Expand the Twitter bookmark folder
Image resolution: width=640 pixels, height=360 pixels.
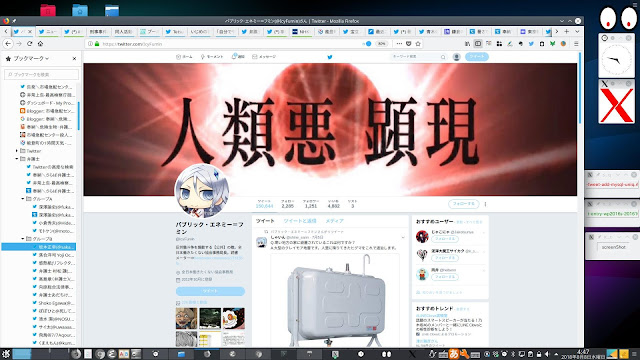pyautogui.click(x=17, y=151)
